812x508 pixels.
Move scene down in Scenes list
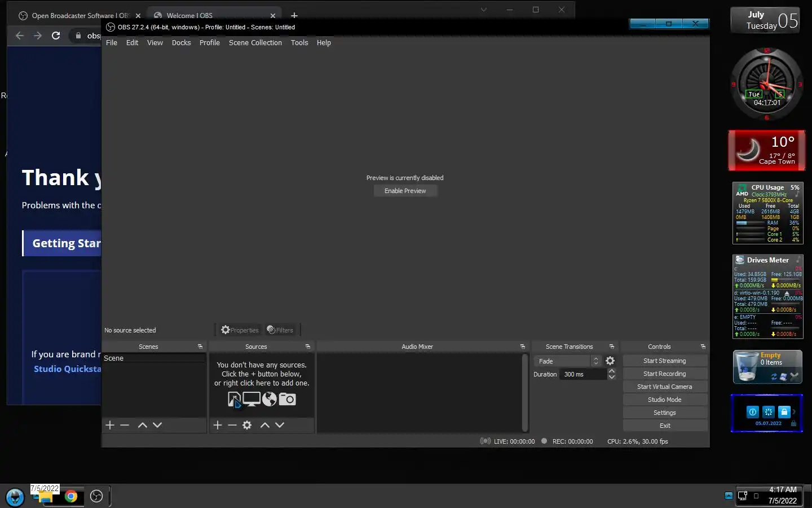pyautogui.click(x=157, y=425)
